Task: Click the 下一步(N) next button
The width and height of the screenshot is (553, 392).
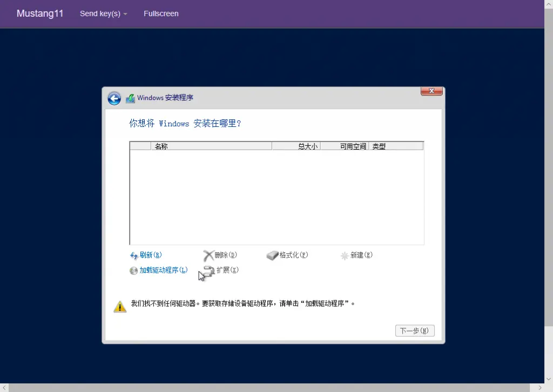Action: click(x=415, y=330)
